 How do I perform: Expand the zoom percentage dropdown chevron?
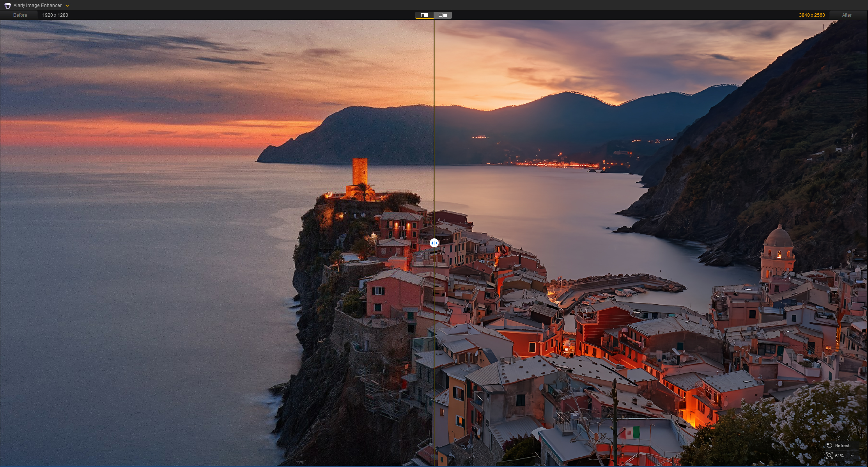point(852,456)
